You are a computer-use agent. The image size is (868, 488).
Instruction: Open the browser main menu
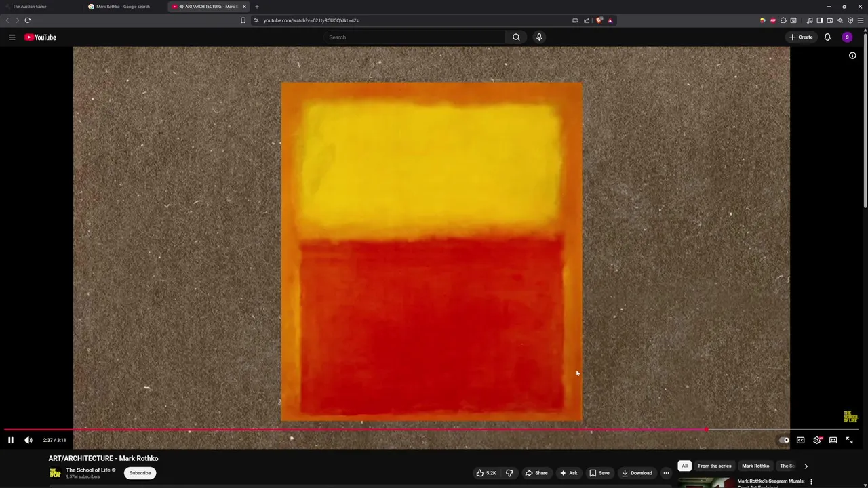click(861, 20)
